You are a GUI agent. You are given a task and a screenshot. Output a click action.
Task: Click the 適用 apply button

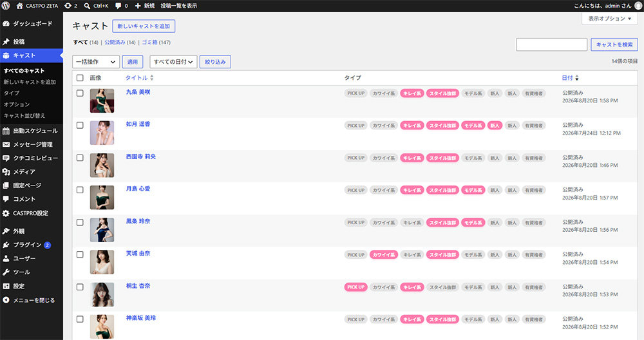point(132,62)
